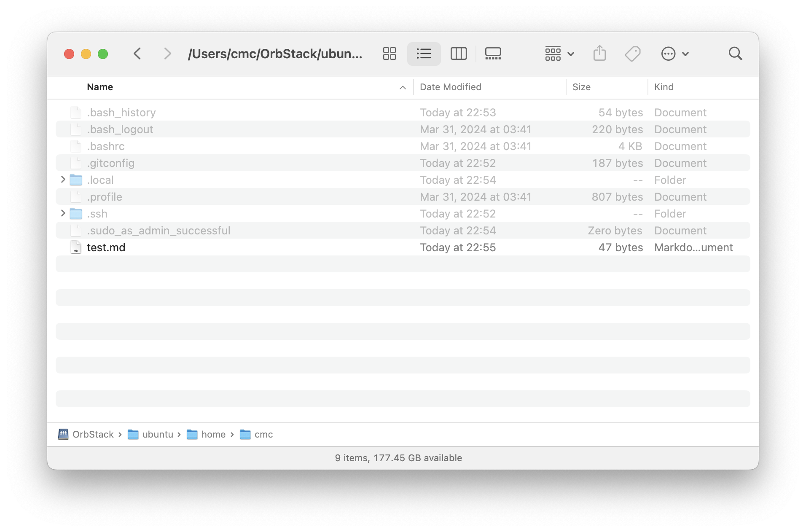Click the 47 bytes size of test.md
Viewport: 806px width, 532px height.
pyautogui.click(x=621, y=247)
